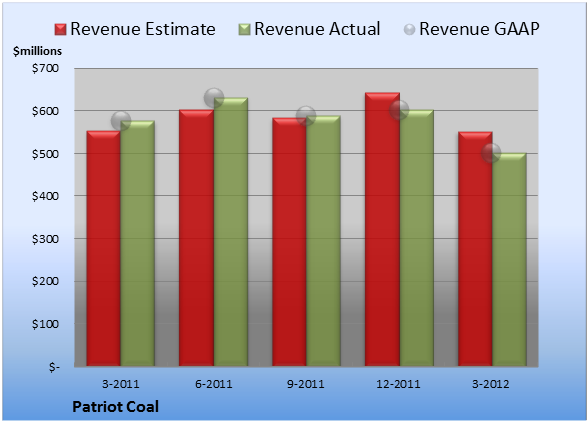588x422 pixels.
Task: Select the green actual bar for 6-2011
Action: [231, 232]
